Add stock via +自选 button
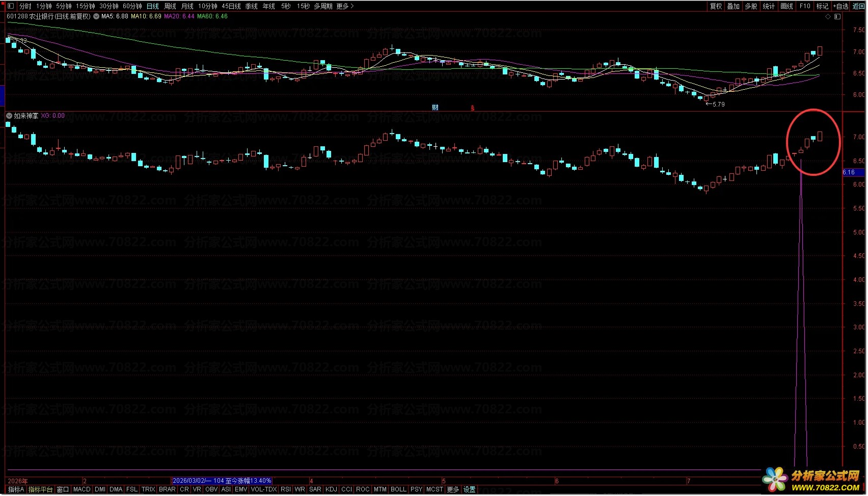The width and height of the screenshot is (868, 496). tap(841, 6)
